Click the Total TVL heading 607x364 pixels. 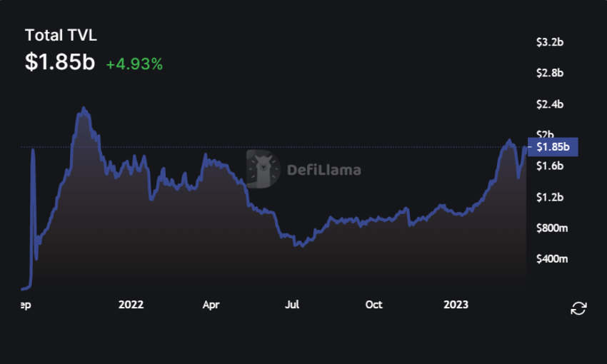tap(61, 35)
